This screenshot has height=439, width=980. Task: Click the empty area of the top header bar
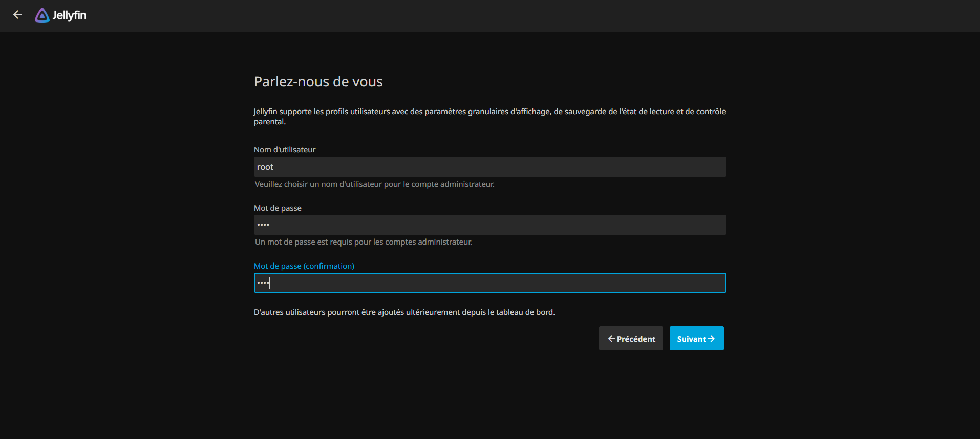coord(512,15)
